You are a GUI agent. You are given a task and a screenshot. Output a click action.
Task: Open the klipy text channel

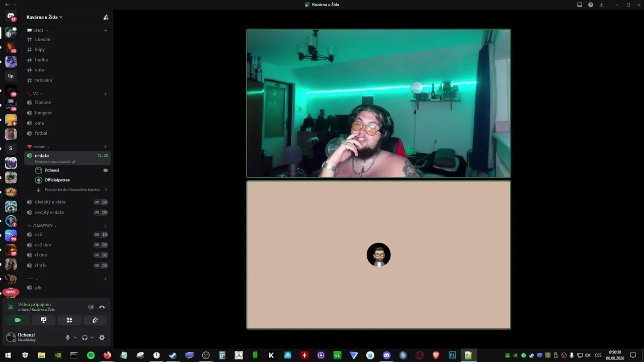coord(67,49)
